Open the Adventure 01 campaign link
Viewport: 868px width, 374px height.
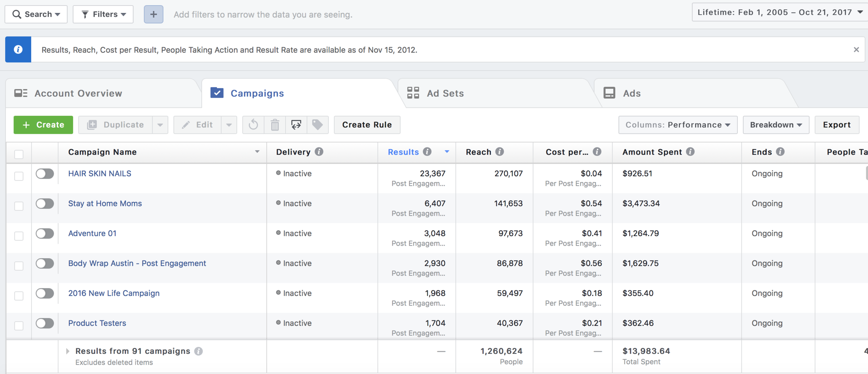[x=92, y=233]
